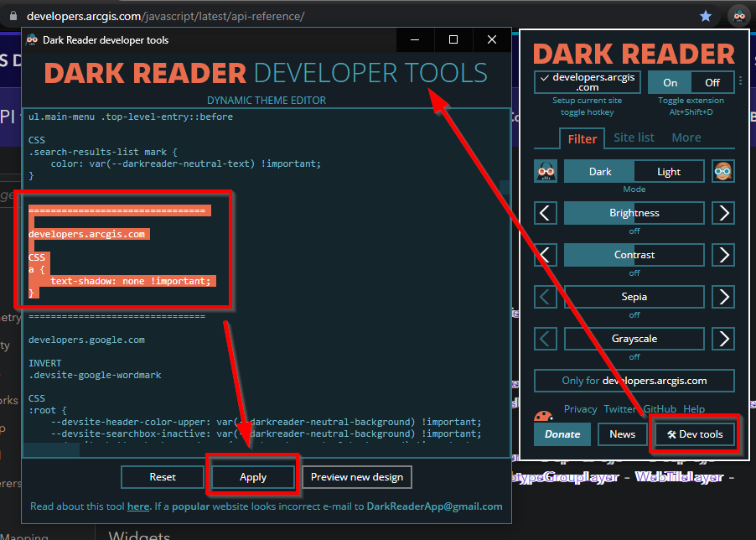The width and height of the screenshot is (756, 540).
Task: Toggle Only for developers.arcgis.com button
Action: pyautogui.click(x=634, y=381)
